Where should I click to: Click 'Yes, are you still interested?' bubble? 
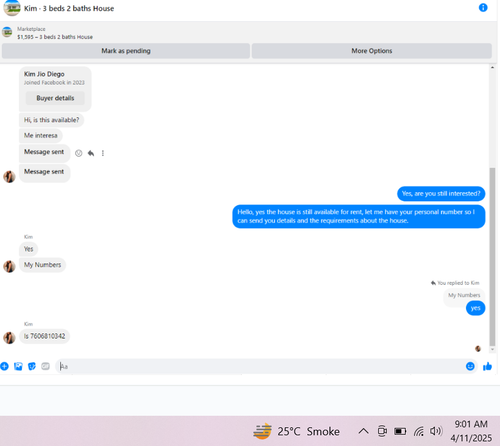tap(441, 194)
